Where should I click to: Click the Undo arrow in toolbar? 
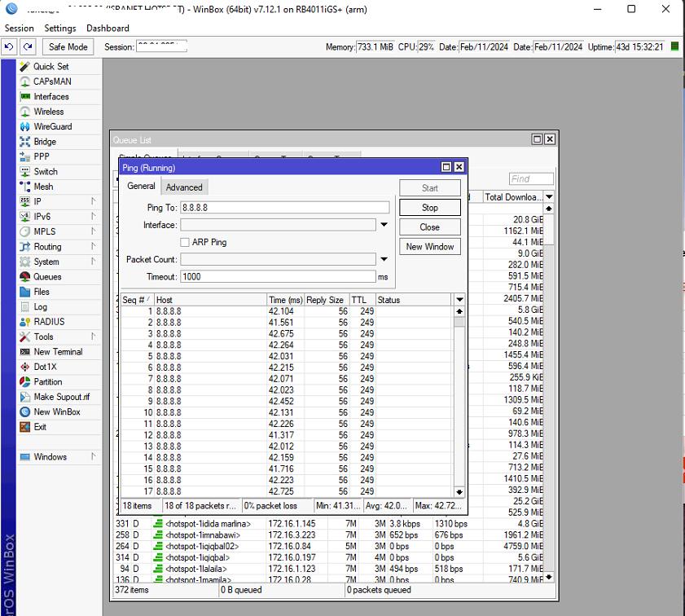click(x=9, y=46)
